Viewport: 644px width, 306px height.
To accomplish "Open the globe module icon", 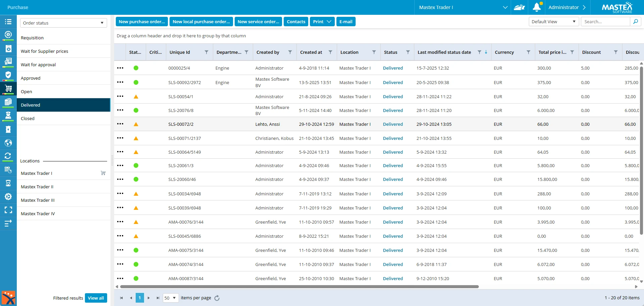I will [x=8, y=143].
